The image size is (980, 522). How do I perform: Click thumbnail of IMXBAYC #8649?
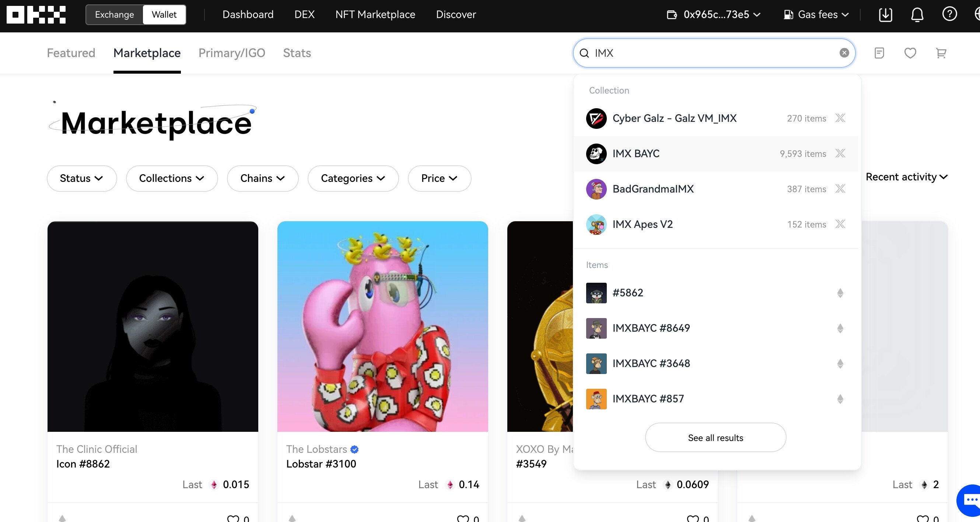click(x=596, y=328)
